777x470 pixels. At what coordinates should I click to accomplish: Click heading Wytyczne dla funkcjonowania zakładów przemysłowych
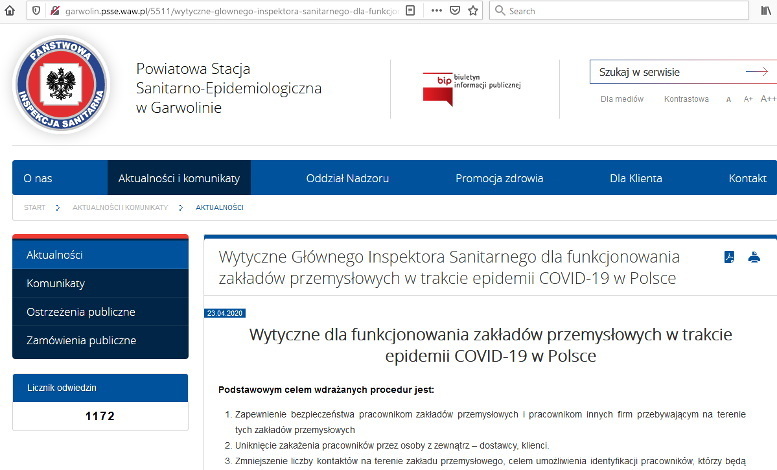tap(491, 345)
